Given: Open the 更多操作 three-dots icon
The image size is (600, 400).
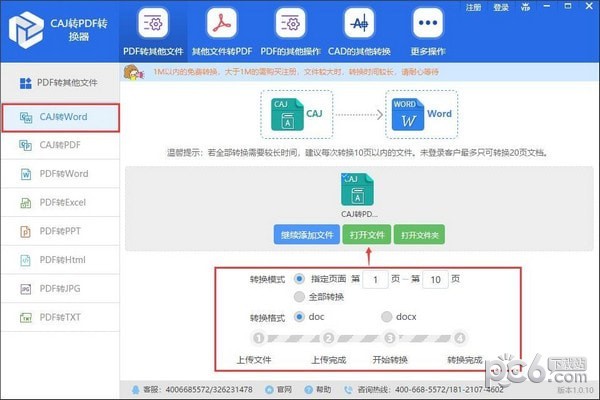Looking at the screenshot, I should 428,24.
